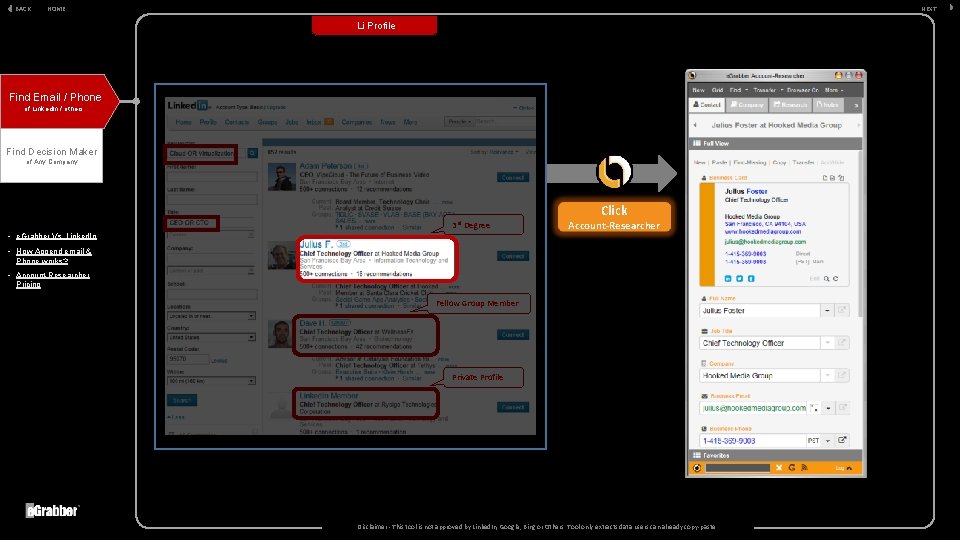Open the Full Name field dropdown
This screenshot has width=960, height=540.
[827, 310]
